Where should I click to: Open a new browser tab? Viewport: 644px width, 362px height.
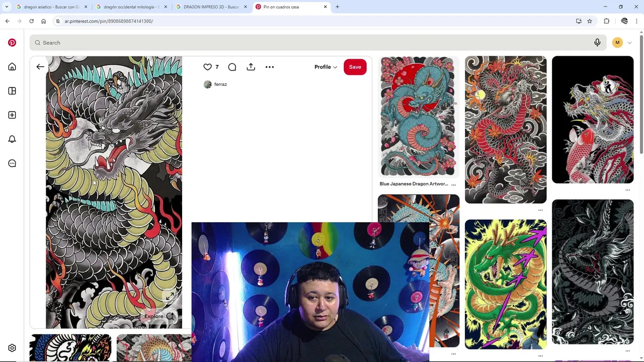(337, 7)
